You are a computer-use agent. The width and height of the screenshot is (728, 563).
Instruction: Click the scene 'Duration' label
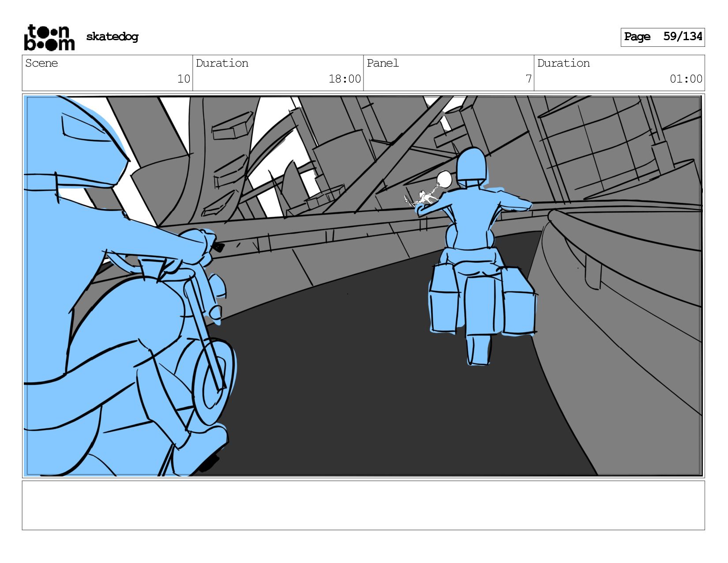pos(222,63)
